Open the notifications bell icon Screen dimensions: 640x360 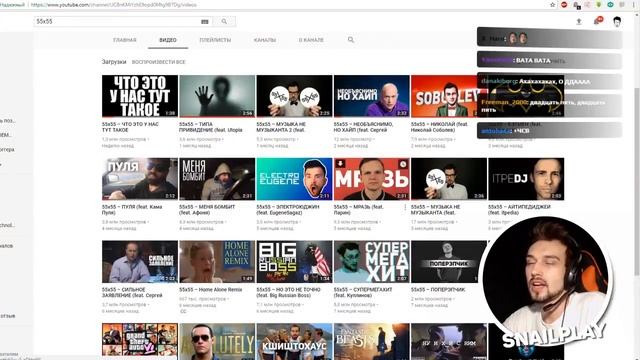[x=598, y=21]
